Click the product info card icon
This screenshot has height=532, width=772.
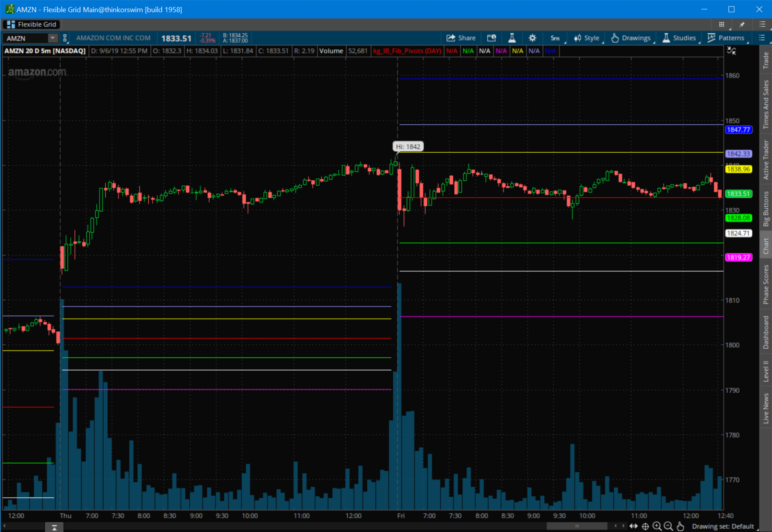(492, 38)
